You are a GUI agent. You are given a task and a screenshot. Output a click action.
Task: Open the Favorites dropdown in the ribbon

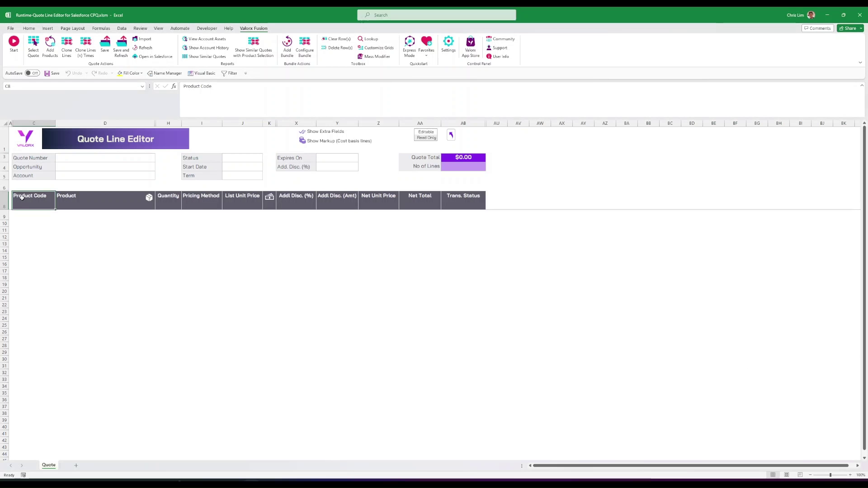pos(426,56)
